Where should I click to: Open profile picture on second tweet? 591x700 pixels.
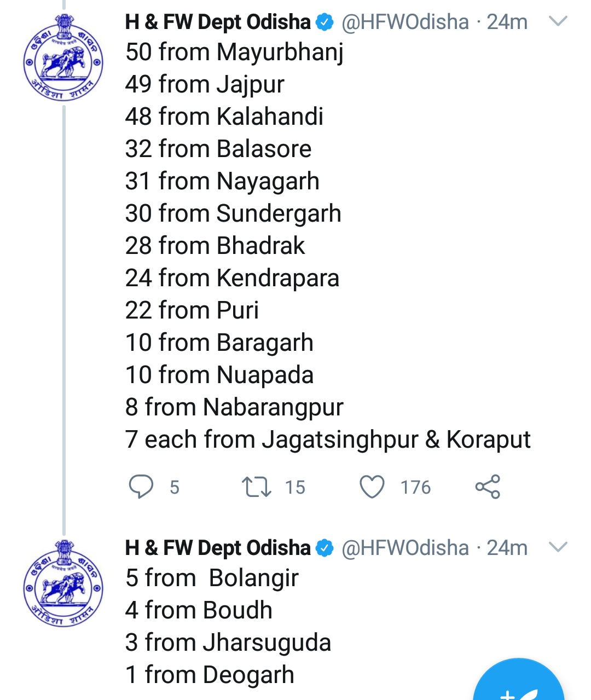pyautogui.click(x=63, y=583)
